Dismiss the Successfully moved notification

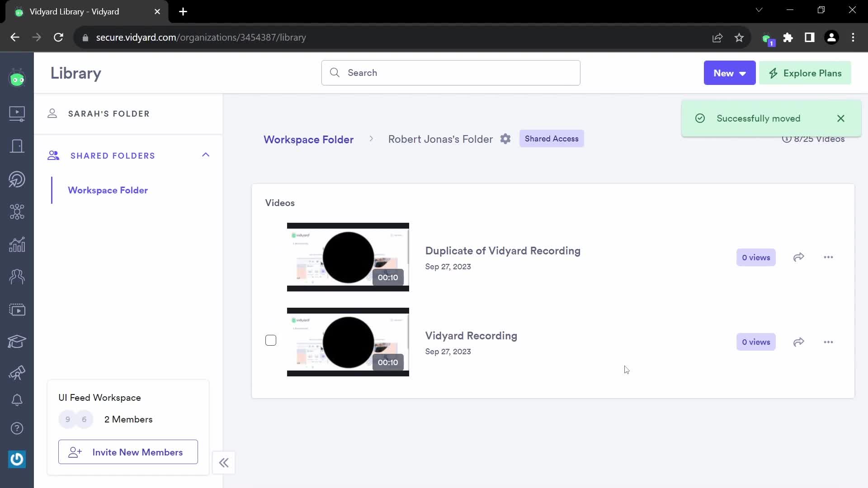(x=840, y=118)
